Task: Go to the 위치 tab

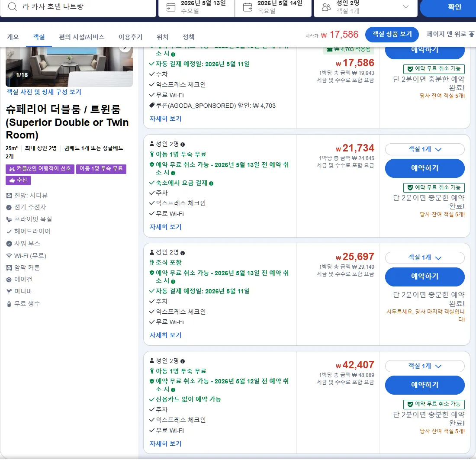Action: click(x=162, y=37)
